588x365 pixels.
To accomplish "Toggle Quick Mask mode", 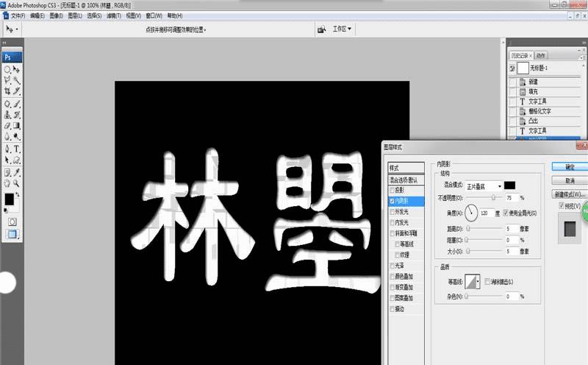I will [12, 222].
